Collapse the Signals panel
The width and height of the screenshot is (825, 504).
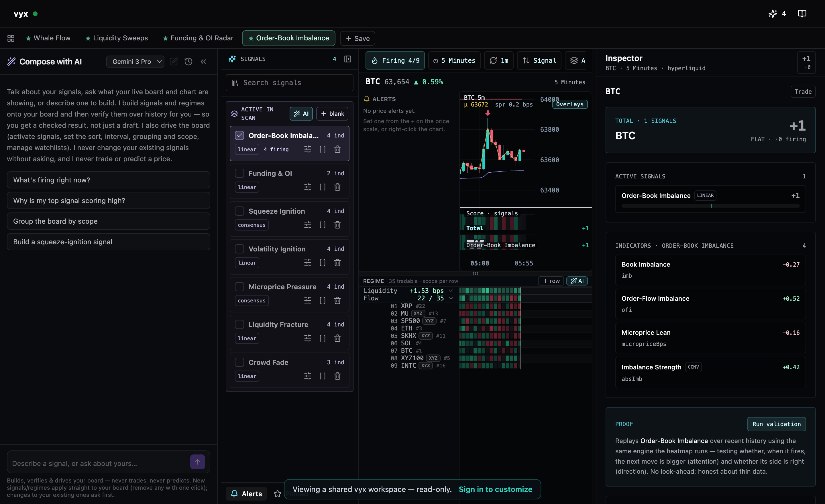[348, 59]
